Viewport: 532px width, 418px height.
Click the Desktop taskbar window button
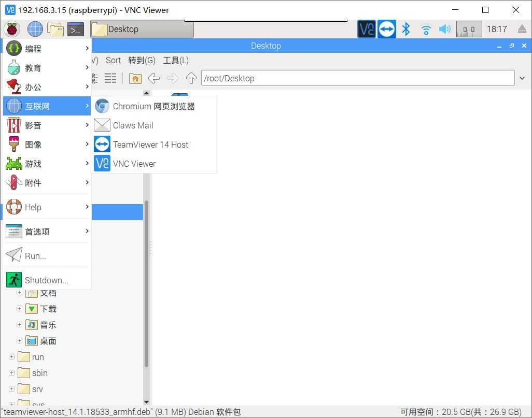pos(142,29)
